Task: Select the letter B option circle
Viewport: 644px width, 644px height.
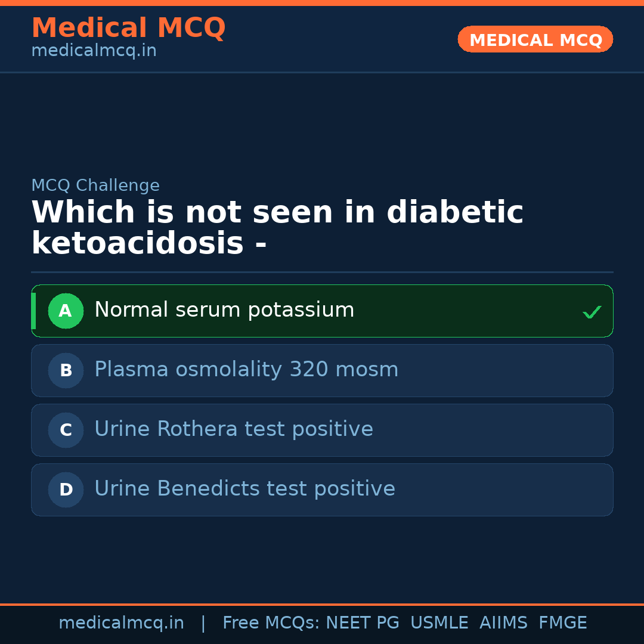Action: [66, 370]
